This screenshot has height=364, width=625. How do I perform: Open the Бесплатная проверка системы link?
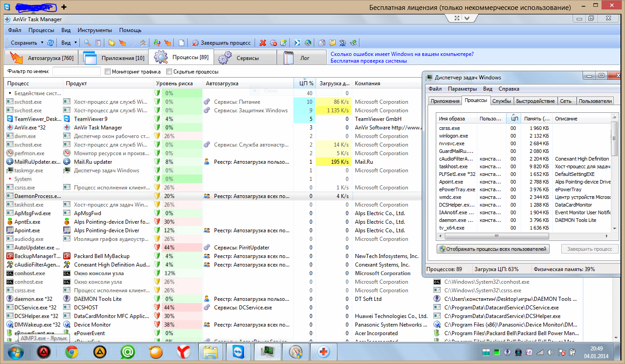368,61
